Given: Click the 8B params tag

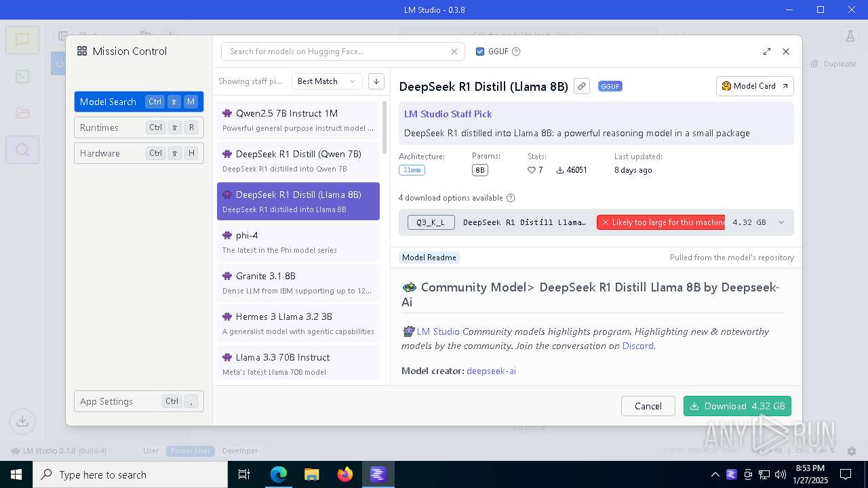Looking at the screenshot, I should coord(479,170).
